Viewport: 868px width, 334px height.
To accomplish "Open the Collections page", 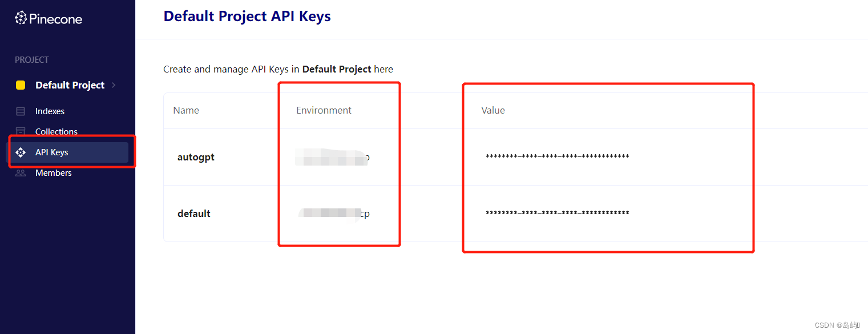I will coord(56,131).
